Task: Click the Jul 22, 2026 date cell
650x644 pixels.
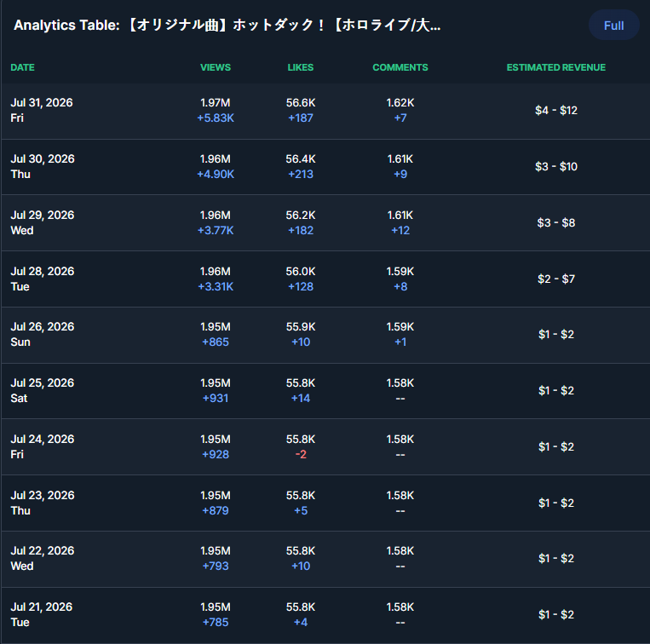Action: 43,559
